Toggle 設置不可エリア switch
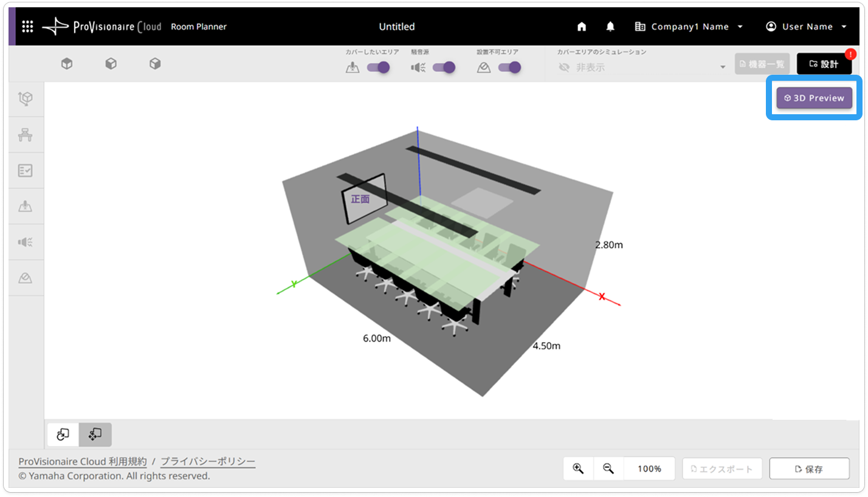Screen dimensions: 868x497 [x=509, y=67]
